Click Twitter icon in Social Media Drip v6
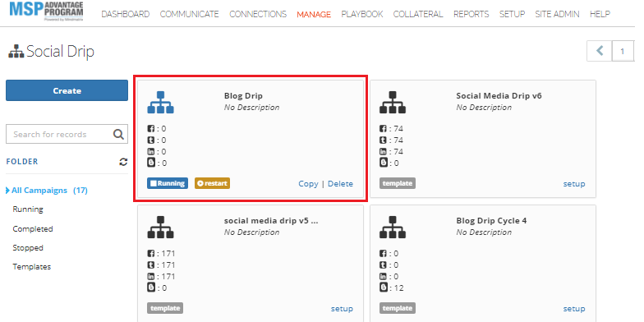 pos(383,140)
